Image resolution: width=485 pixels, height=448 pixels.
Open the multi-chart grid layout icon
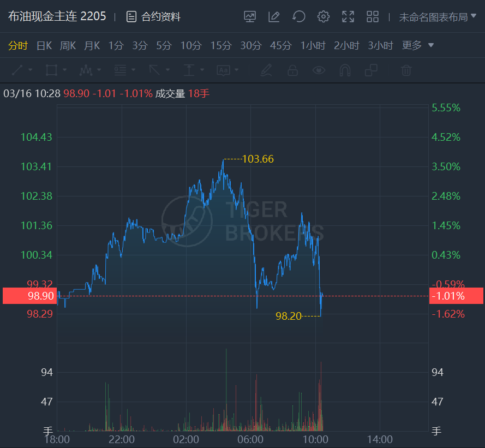click(x=373, y=17)
